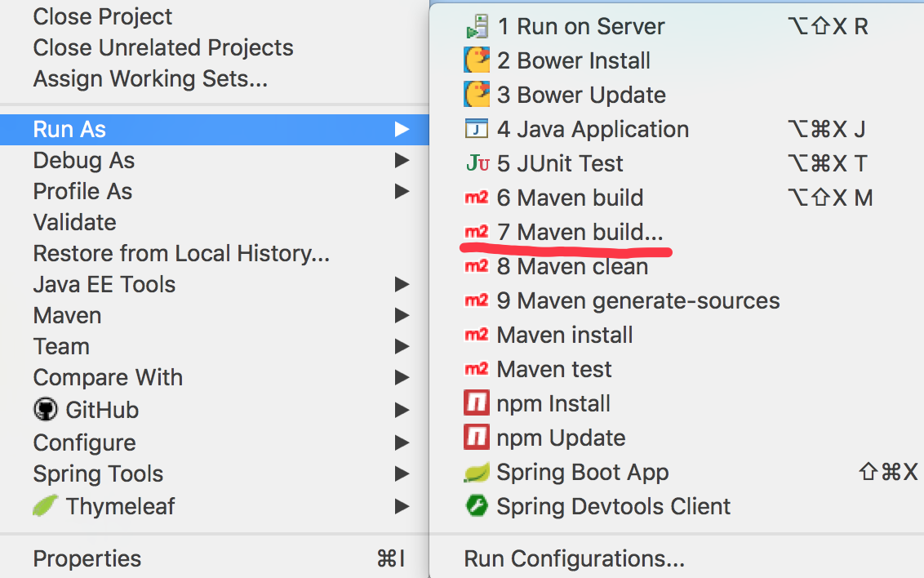Click the Thymeleaf leaf icon
This screenshot has height=578, width=924.
46,506
